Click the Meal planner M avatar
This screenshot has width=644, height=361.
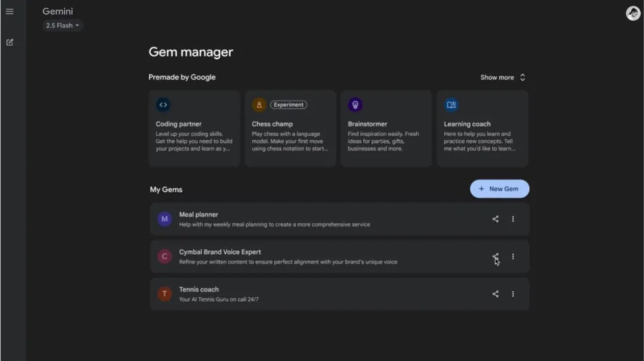point(164,219)
